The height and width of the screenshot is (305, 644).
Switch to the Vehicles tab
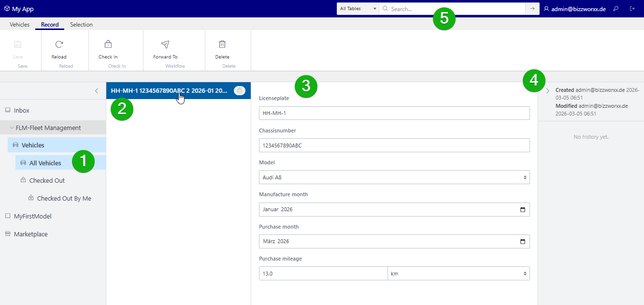pos(19,25)
